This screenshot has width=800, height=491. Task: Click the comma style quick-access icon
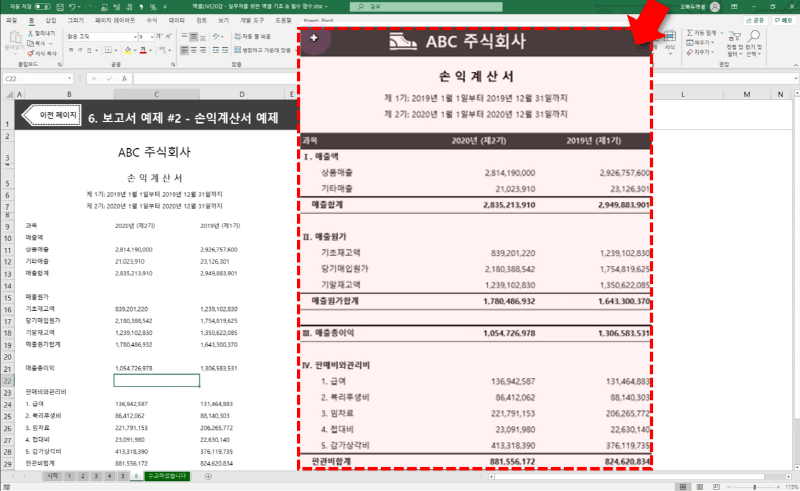pos(141,7)
